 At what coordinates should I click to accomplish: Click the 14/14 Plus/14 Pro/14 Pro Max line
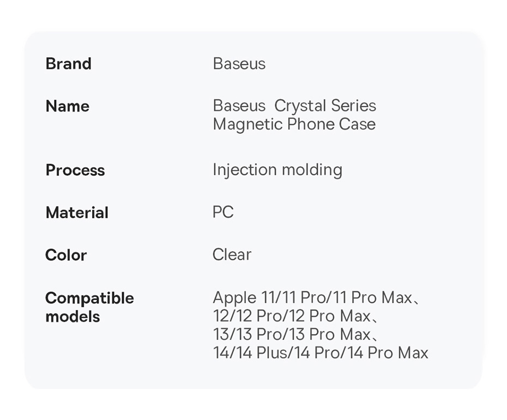click(321, 353)
